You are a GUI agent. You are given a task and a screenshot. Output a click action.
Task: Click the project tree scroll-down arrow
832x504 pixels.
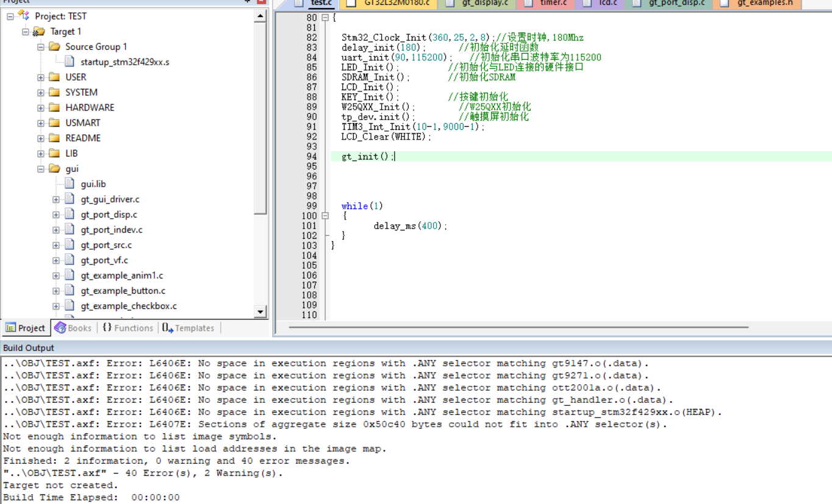tap(260, 311)
